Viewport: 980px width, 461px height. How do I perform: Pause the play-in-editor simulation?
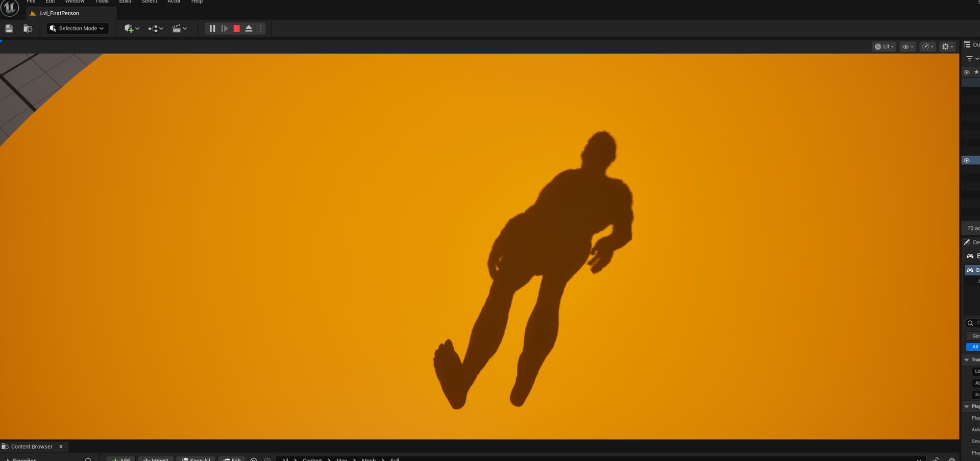212,29
